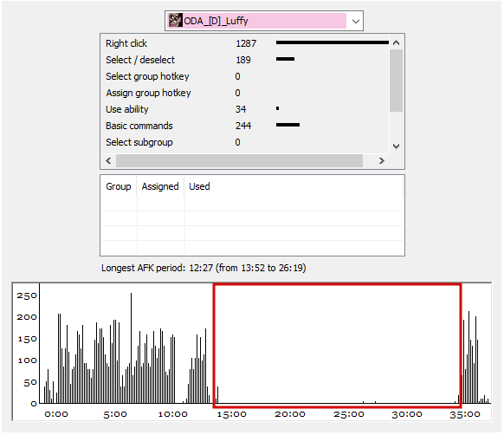504x435 pixels.
Task: Click the 25:00 label on the chart time axis
Action: pos(349,414)
